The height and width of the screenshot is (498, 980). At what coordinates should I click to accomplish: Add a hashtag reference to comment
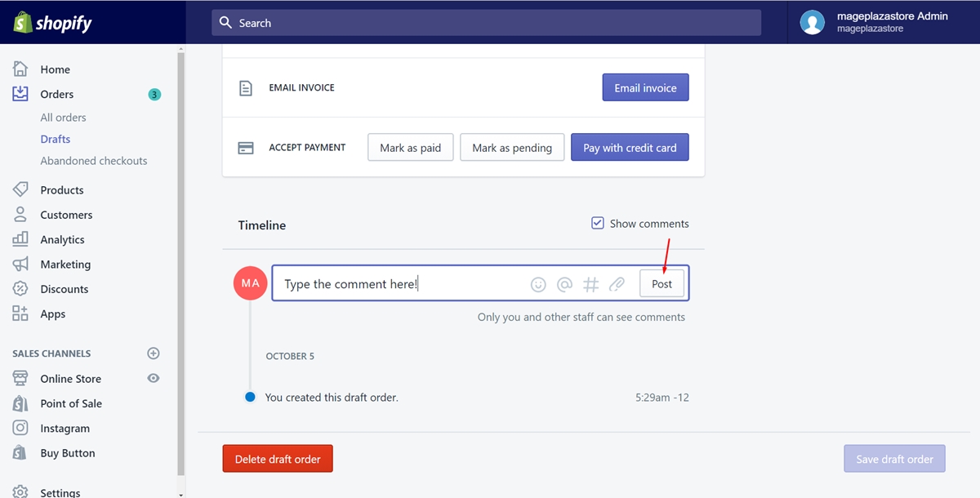[591, 284]
